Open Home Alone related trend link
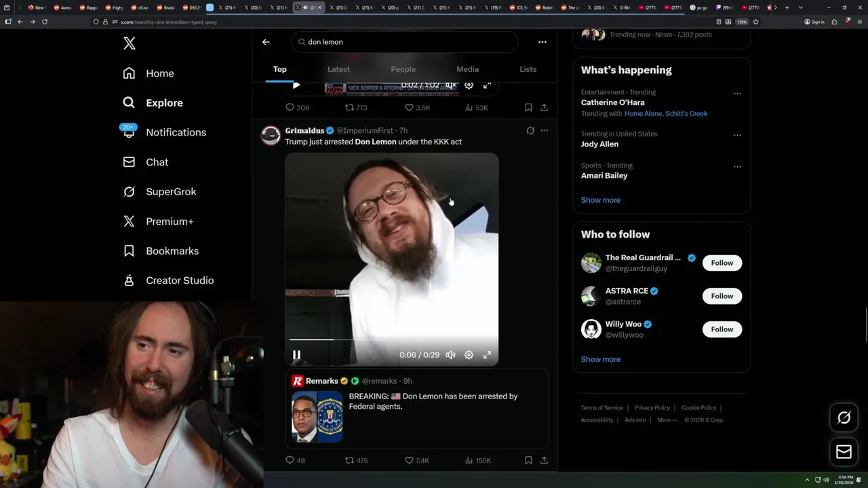The width and height of the screenshot is (868, 488). pyautogui.click(x=643, y=114)
